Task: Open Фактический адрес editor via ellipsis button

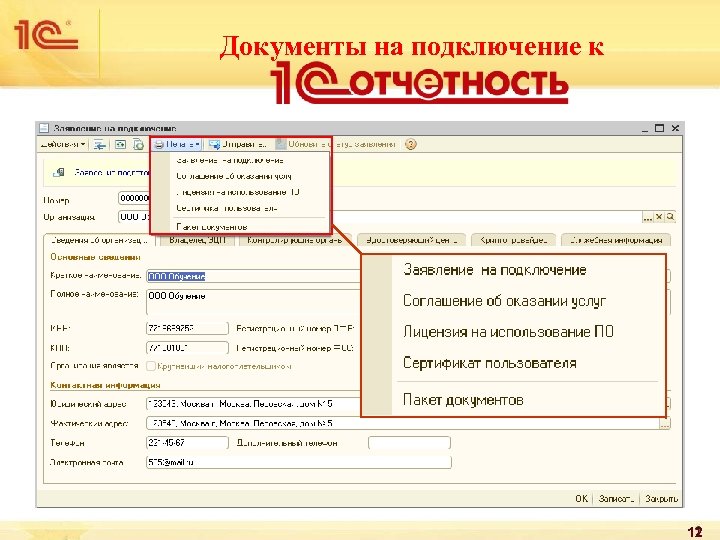Action: coord(664,424)
